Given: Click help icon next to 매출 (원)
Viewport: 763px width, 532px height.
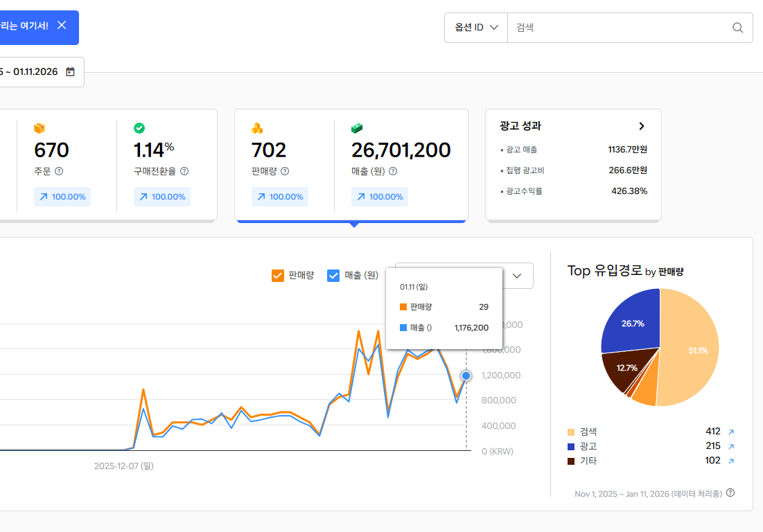Looking at the screenshot, I should point(393,171).
